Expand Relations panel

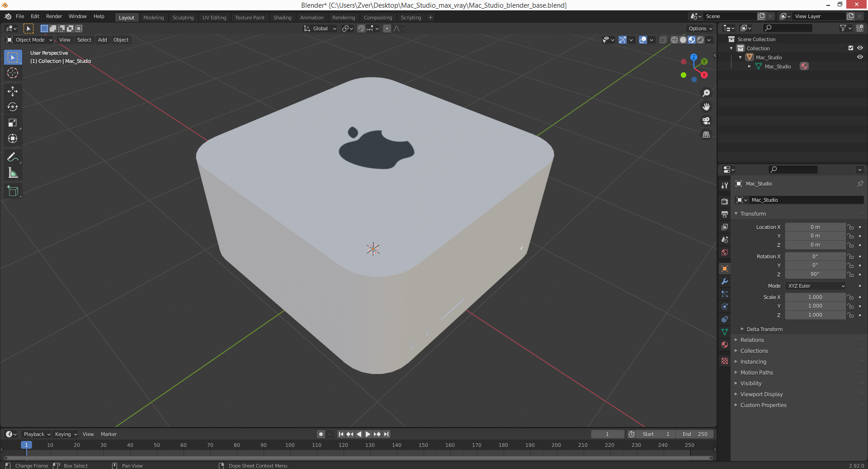coord(752,340)
